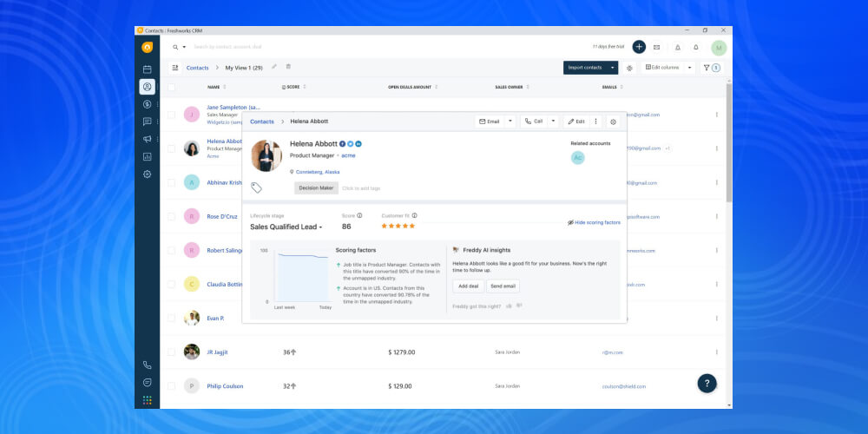This screenshot has width=868, height=434.
Task: Open Helena Abbott's LinkedIn profile icon
Action: click(358, 144)
